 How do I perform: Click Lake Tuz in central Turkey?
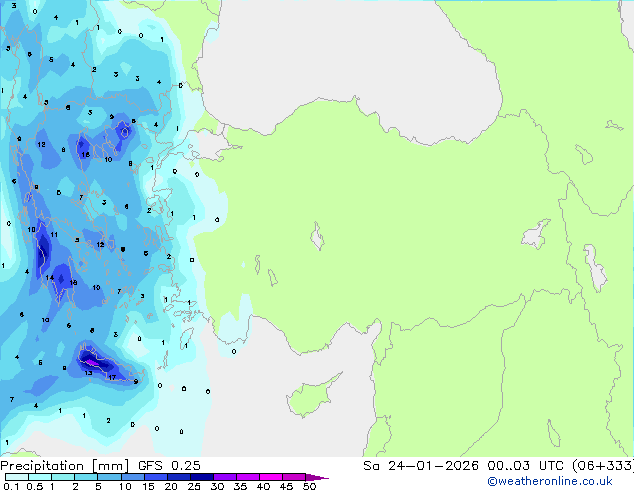[317, 236]
